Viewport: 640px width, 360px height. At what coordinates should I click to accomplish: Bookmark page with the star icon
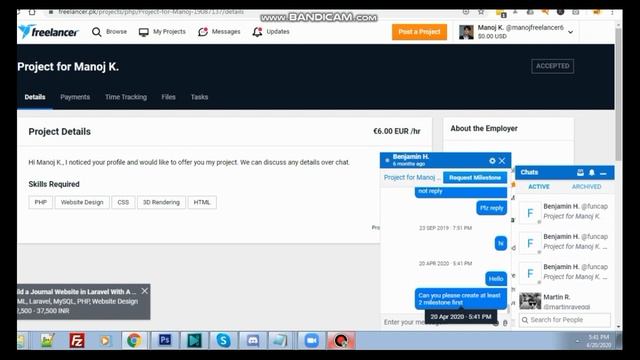(x=481, y=12)
